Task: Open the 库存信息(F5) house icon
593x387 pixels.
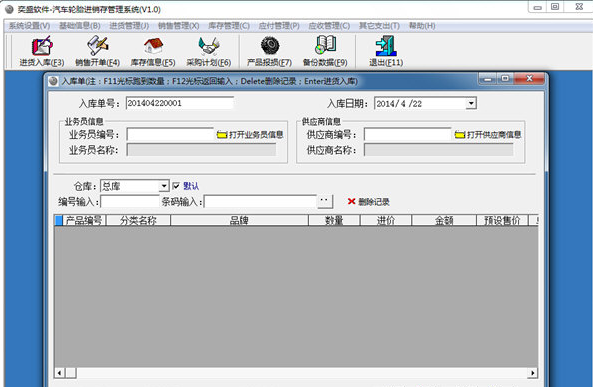Action: tap(153, 46)
